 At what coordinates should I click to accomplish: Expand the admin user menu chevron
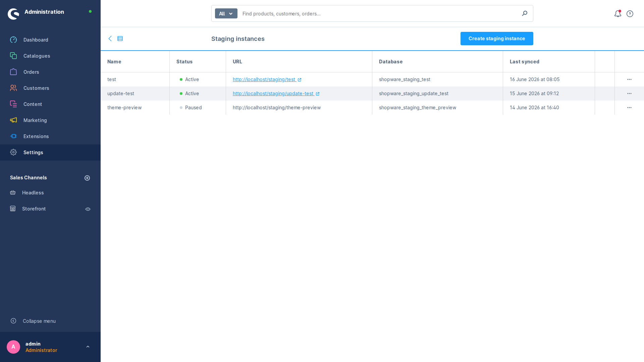pos(88,347)
